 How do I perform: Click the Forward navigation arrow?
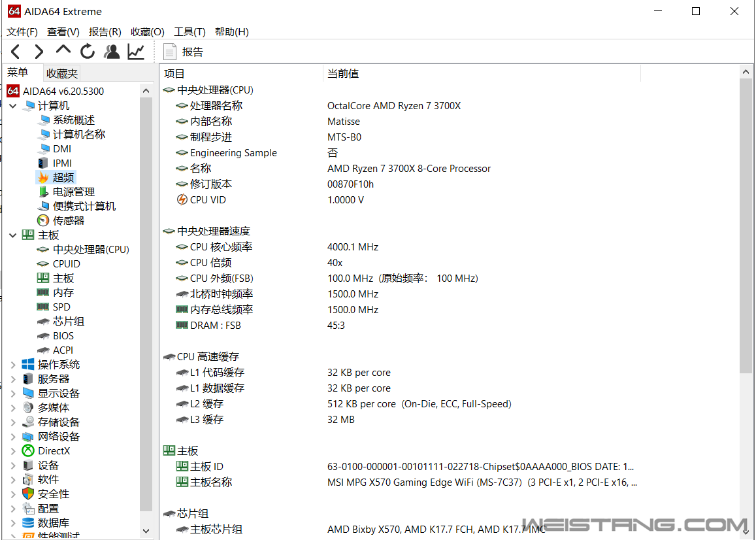pos(39,52)
